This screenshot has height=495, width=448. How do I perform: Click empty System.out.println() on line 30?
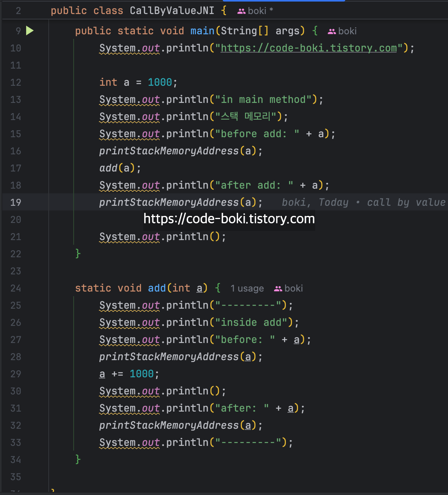(162, 391)
